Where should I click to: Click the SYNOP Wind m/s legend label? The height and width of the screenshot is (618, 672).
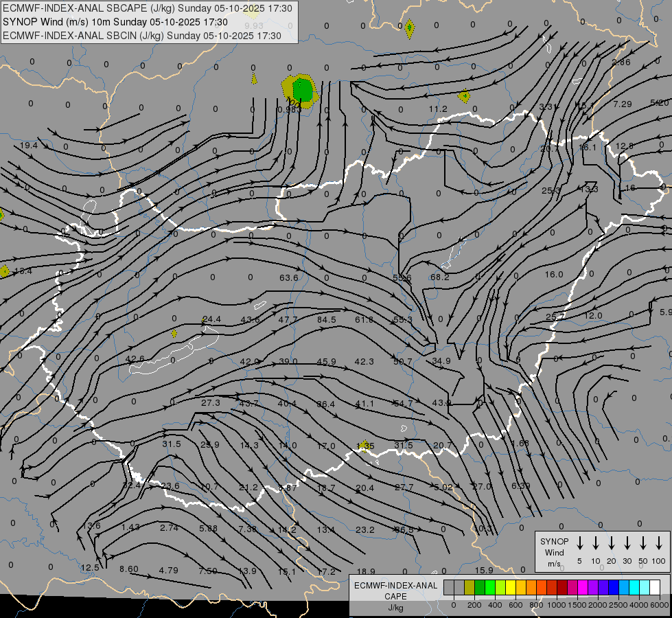pos(554,552)
